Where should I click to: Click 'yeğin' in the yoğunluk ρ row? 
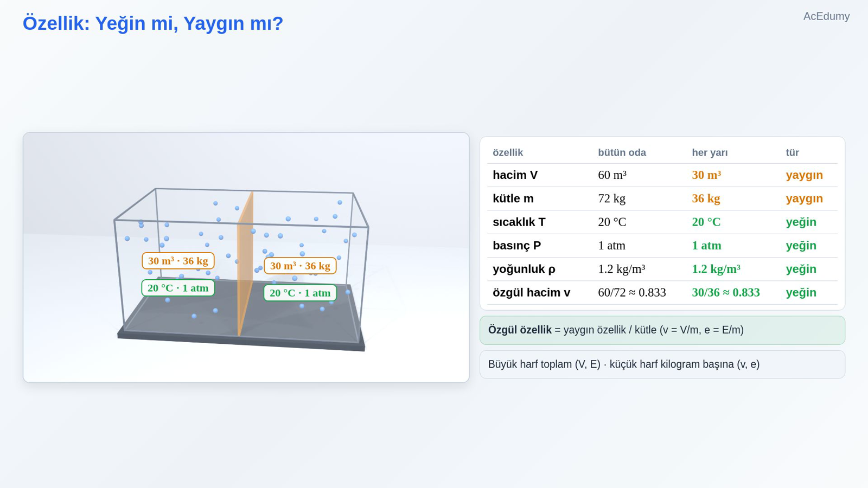[801, 269]
